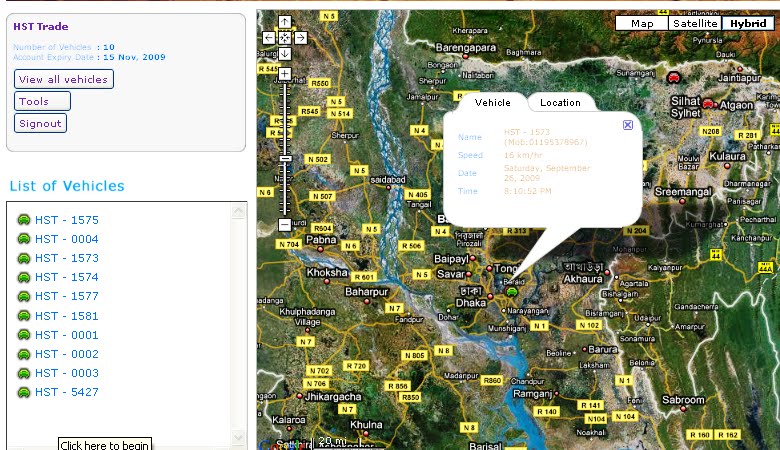
Task: Click the time value 8:10:52 PM
Action: click(527, 191)
